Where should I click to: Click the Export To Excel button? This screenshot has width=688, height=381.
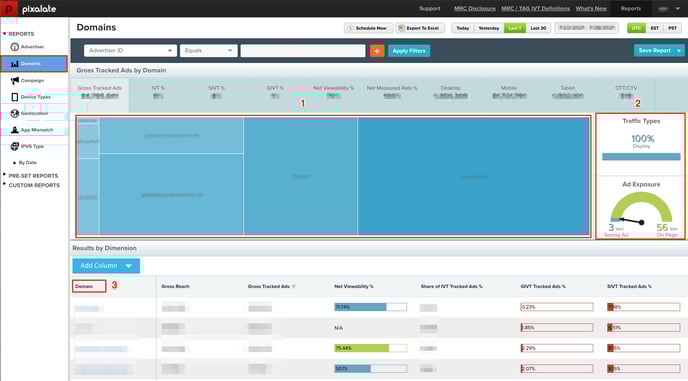420,28
